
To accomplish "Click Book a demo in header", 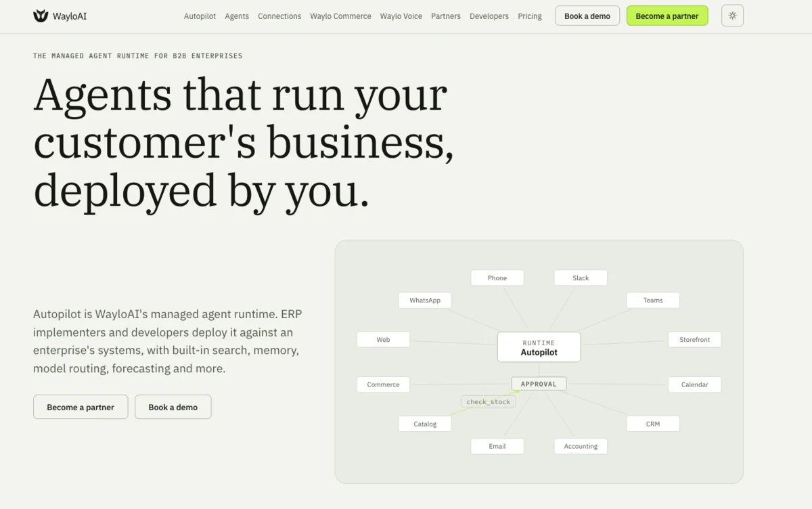I will coord(587,16).
